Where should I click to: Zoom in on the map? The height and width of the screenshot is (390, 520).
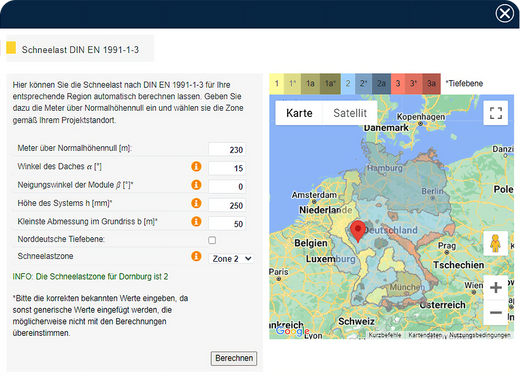[496, 287]
